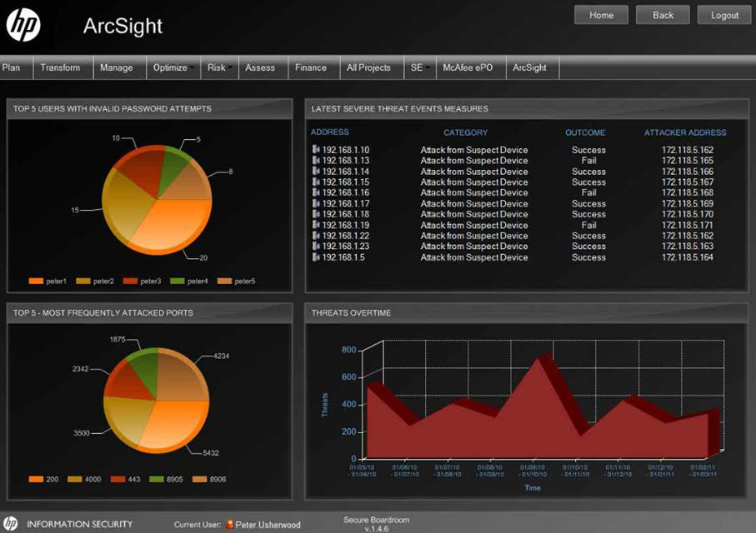Click the device icon next to 192.168.1.17

[x=316, y=203]
